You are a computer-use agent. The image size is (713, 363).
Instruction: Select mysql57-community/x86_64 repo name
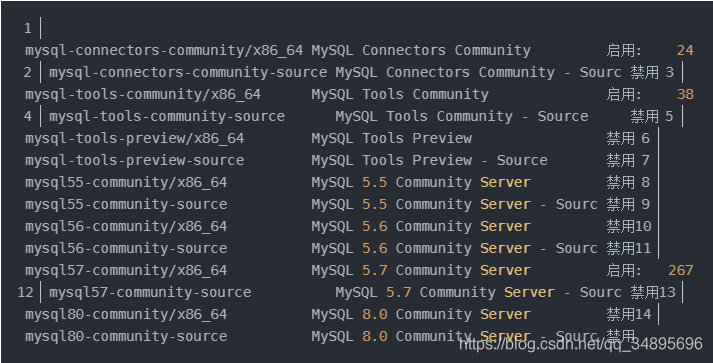pyautogui.click(x=126, y=271)
